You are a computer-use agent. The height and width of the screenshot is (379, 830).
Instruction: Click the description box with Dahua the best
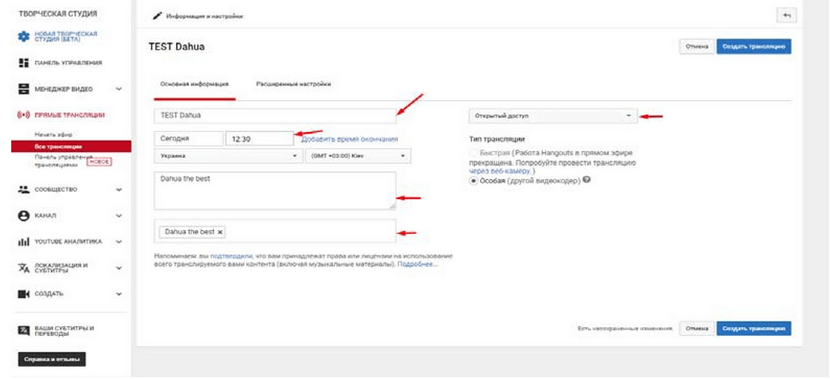(275, 191)
